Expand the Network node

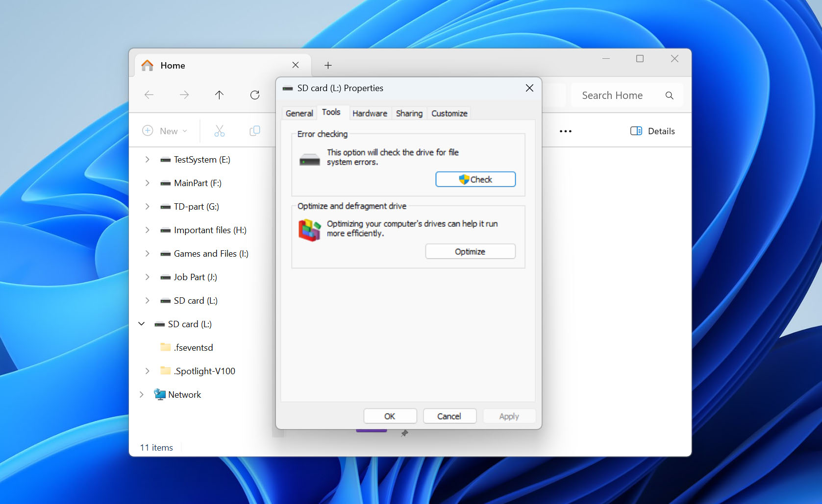click(x=142, y=395)
